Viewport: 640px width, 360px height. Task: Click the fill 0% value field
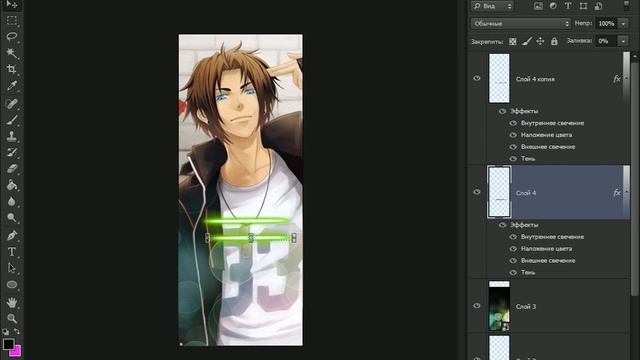607,41
